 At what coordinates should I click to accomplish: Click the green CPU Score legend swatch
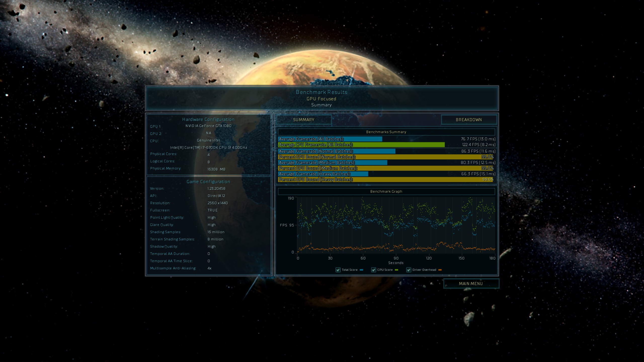(x=397, y=270)
